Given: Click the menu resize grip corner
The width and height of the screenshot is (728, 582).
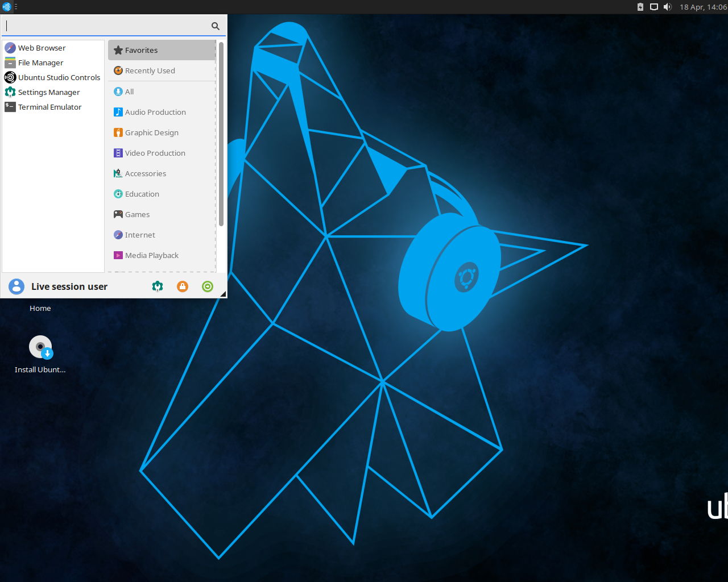Looking at the screenshot, I should tap(224, 294).
